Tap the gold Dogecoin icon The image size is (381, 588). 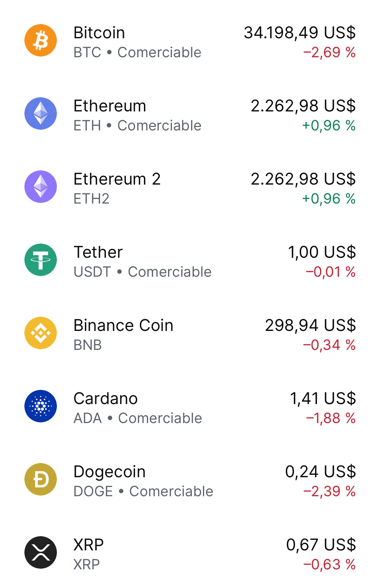tap(41, 479)
